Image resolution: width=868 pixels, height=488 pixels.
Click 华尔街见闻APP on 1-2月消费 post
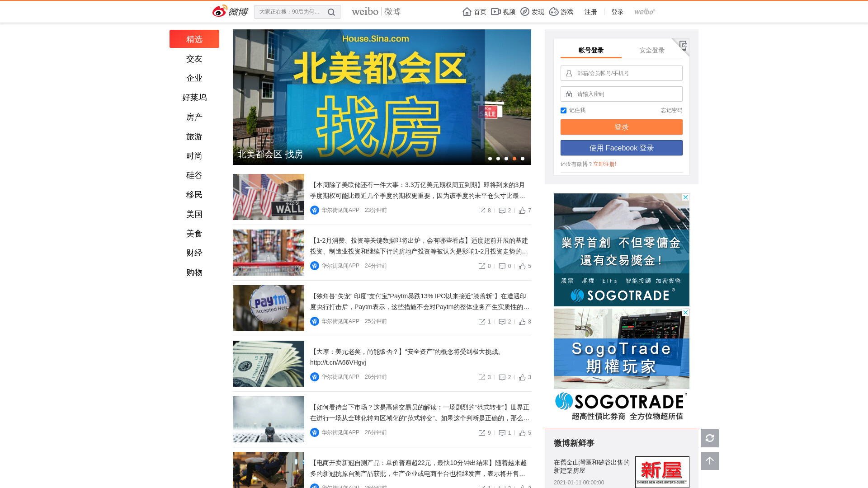340,266
